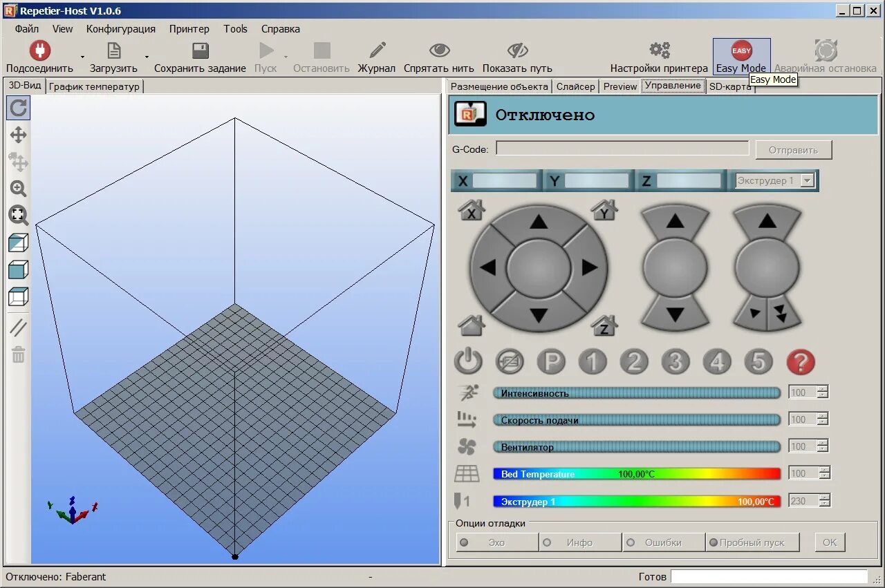Toggle the Echo (Эхо) debug option
The height and width of the screenshot is (588, 885).
[x=497, y=542]
